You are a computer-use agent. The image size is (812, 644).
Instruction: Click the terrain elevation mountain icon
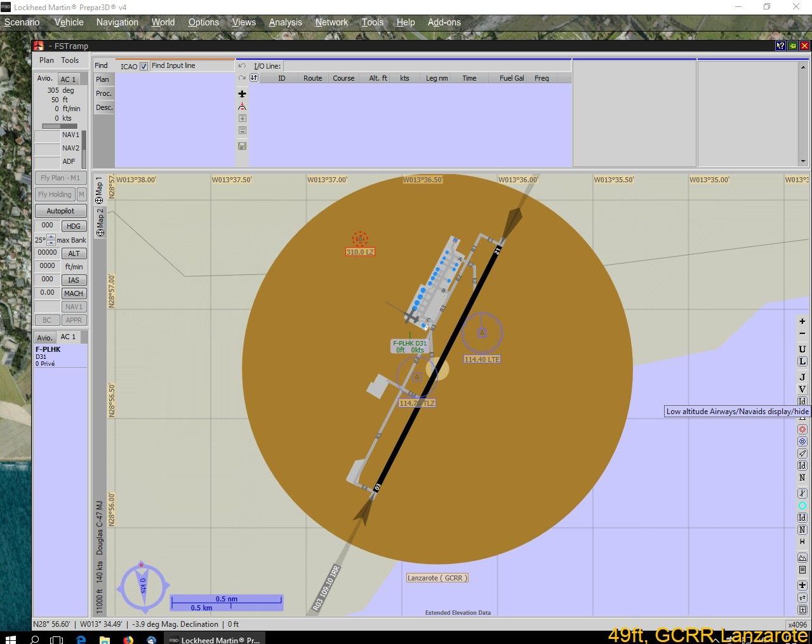802,558
